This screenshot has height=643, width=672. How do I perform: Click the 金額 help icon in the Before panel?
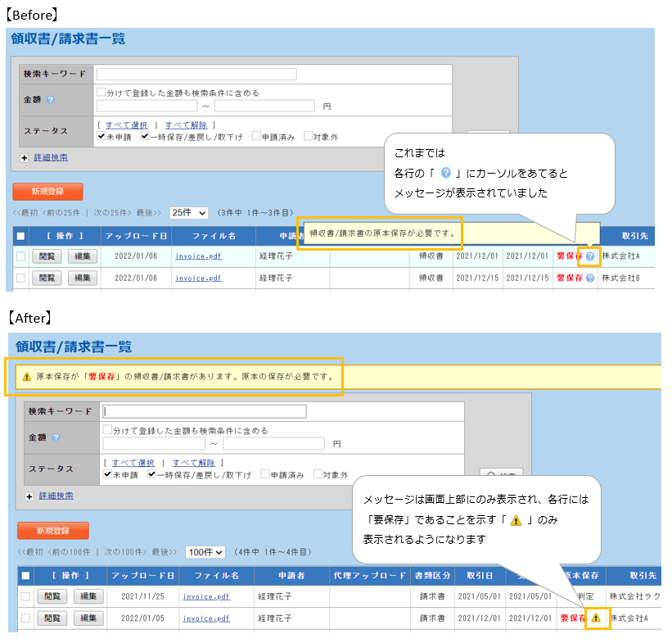[51, 100]
